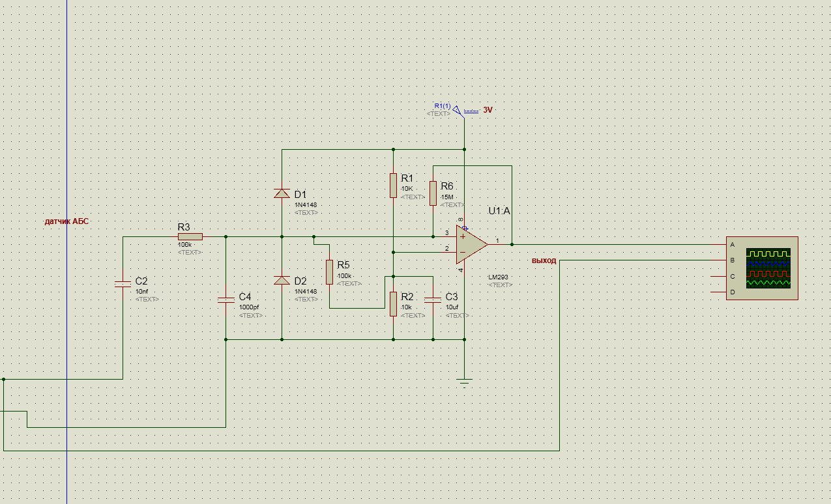831x504 pixels.
Task: Click the 100k value under R3
Action: (x=185, y=245)
